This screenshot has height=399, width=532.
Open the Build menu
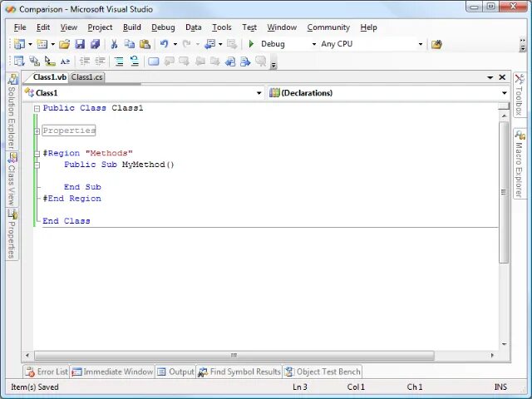tap(132, 27)
